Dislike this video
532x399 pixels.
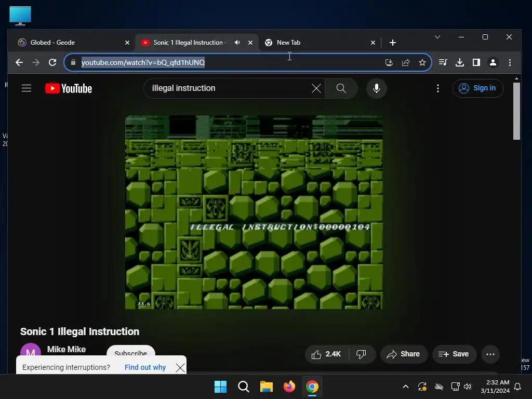tap(362, 354)
